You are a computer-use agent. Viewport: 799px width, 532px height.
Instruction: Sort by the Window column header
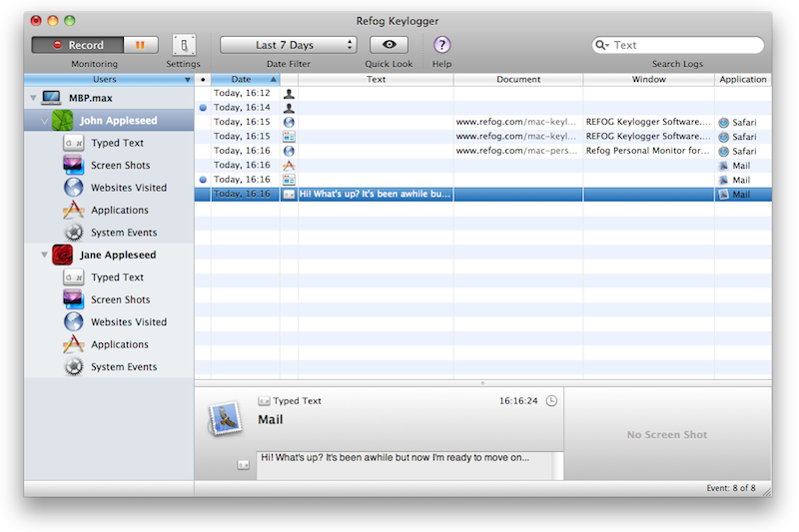(648, 80)
